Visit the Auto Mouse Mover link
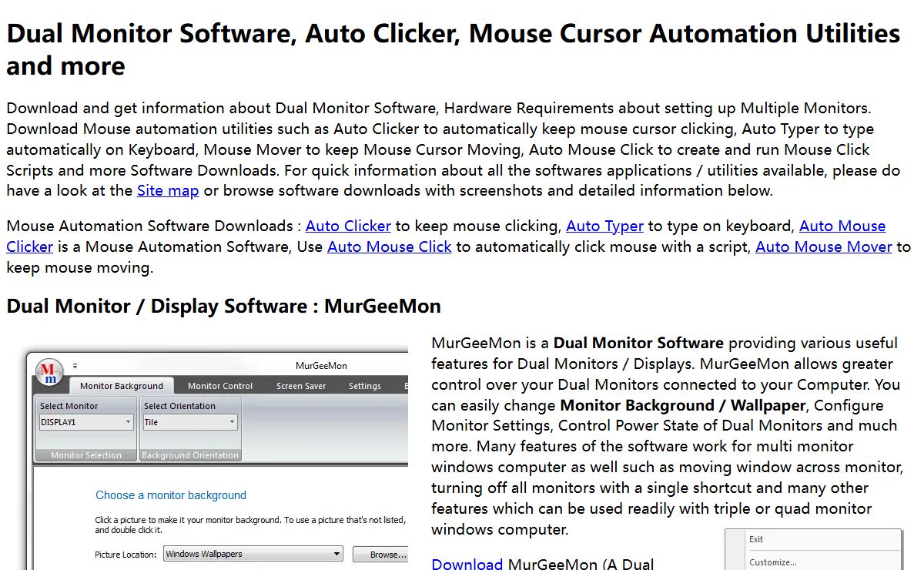The width and height of the screenshot is (924, 570). [x=824, y=246]
